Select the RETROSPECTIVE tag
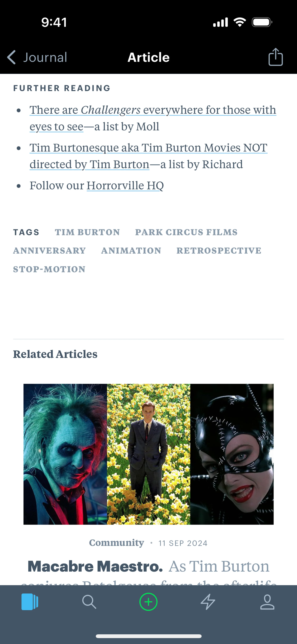 coord(219,251)
